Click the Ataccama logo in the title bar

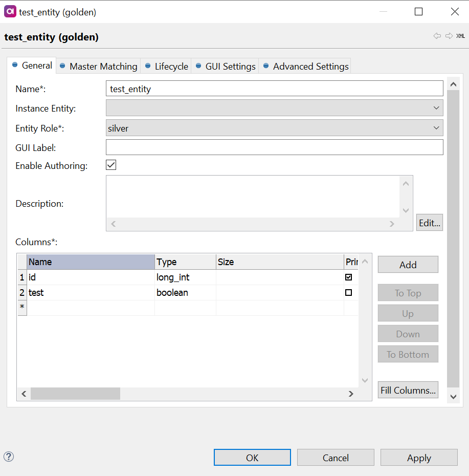click(x=10, y=11)
